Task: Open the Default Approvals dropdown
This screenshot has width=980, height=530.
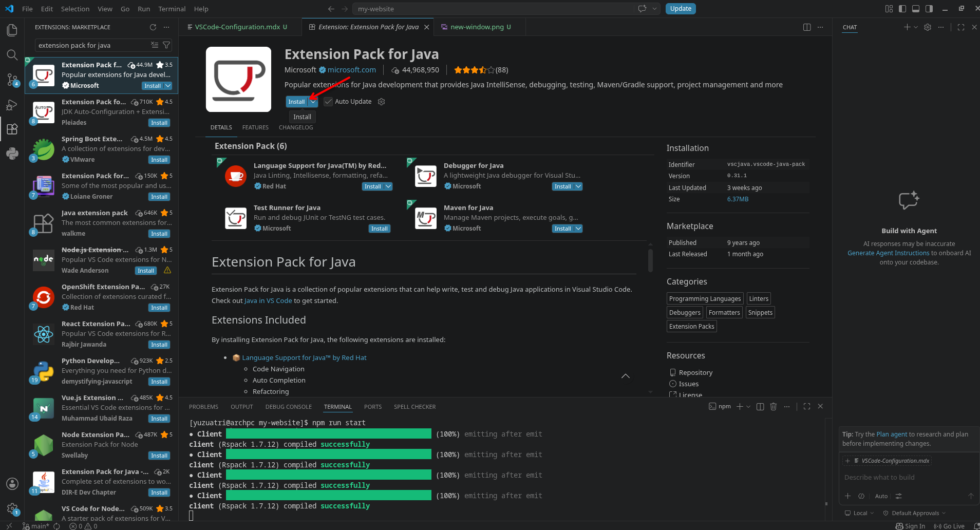Action: [914, 513]
